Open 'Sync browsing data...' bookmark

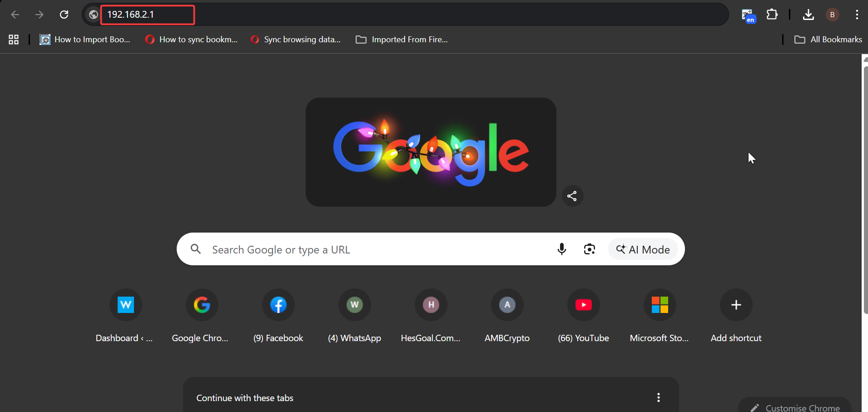tap(296, 40)
